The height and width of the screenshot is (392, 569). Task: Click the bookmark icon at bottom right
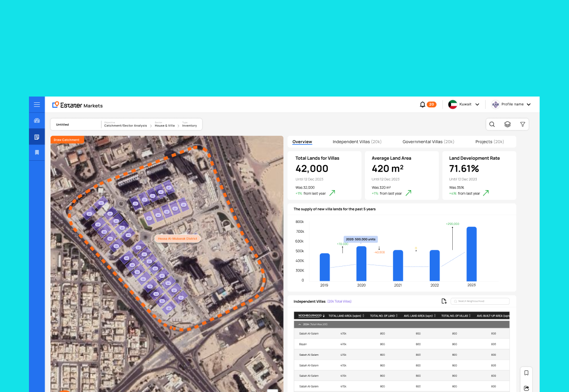526,373
